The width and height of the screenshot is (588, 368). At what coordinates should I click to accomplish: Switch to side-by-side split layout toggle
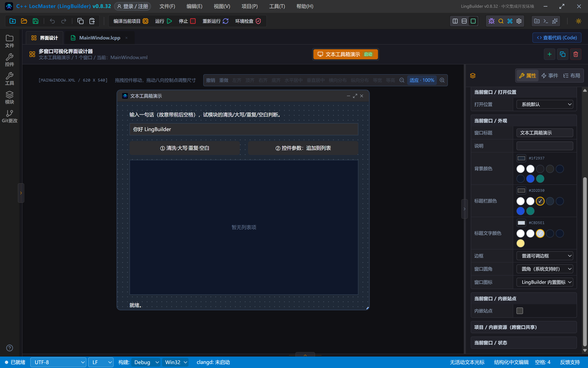(x=455, y=21)
